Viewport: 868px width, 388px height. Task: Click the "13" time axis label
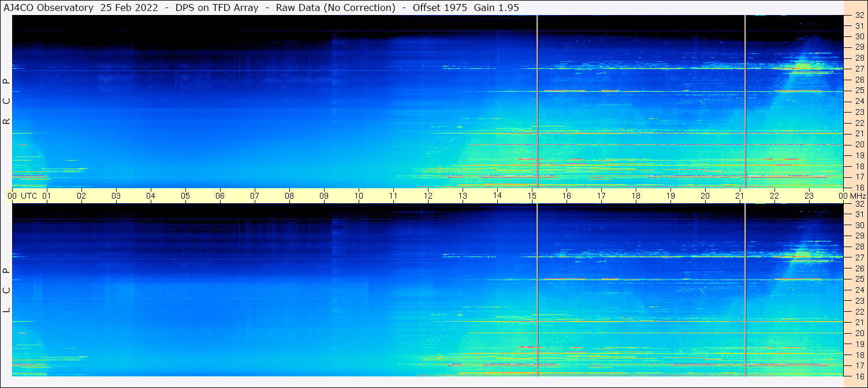(x=463, y=196)
